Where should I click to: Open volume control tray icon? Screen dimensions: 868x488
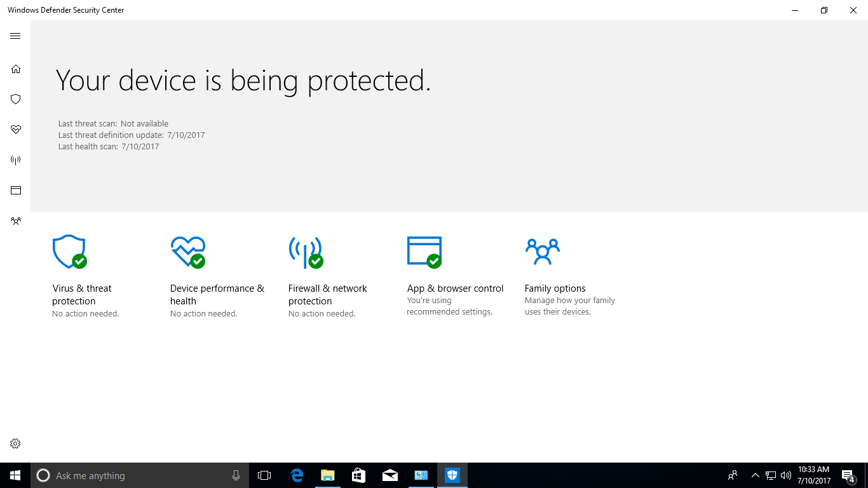(786, 475)
